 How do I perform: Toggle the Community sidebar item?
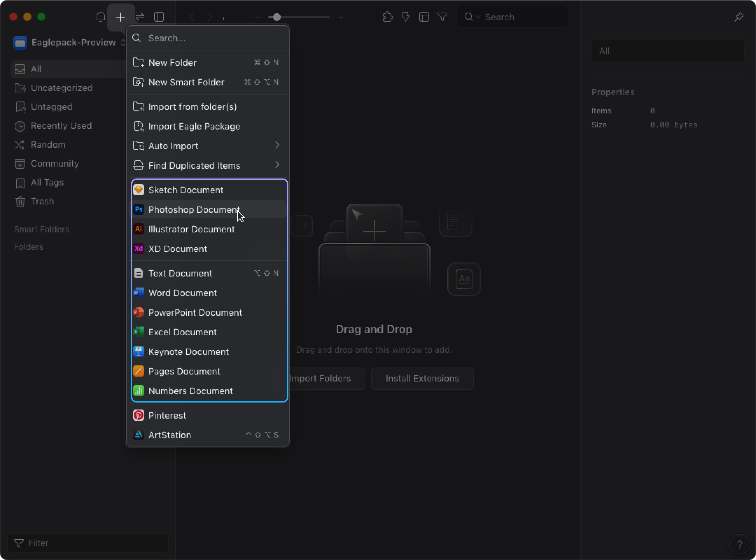[x=55, y=163]
